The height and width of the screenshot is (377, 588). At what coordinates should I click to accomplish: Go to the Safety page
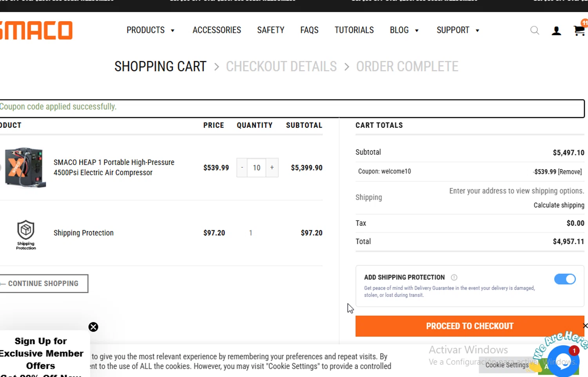coord(270,30)
